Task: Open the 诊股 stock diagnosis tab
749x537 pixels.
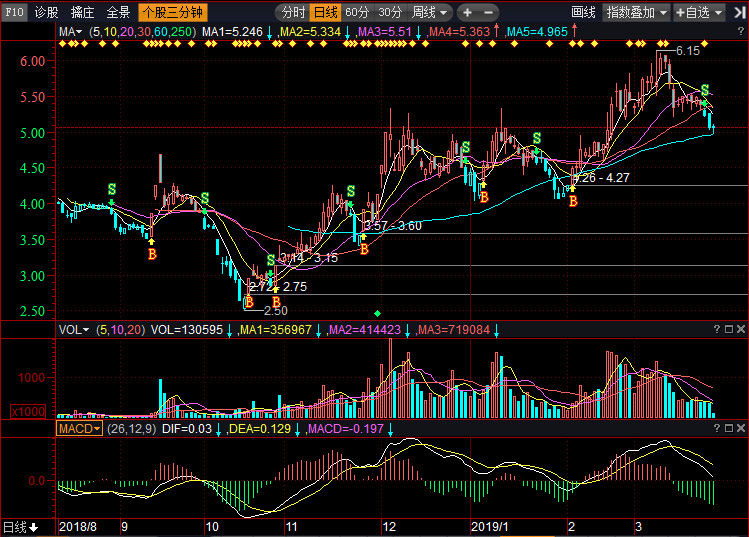Action: pyautogui.click(x=46, y=13)
